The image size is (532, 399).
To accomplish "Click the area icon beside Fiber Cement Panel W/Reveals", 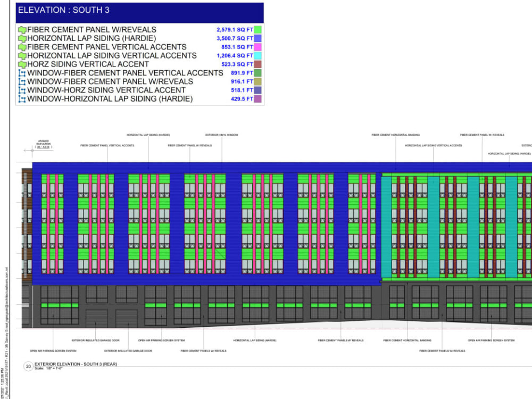I will [22, 30].
